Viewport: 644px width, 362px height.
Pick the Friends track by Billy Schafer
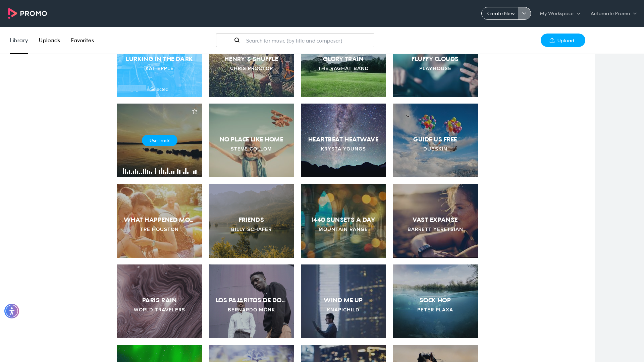(x=252, y=221)
